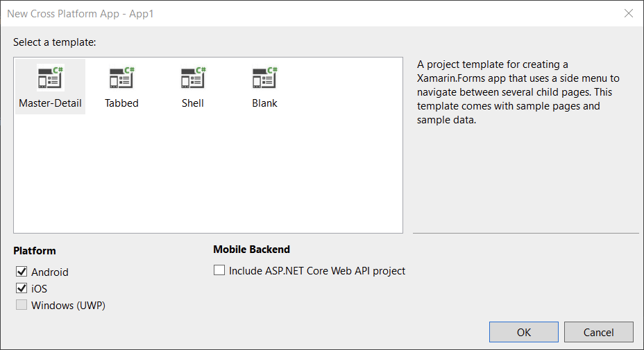Confirm the dialog with OK
The image size is (644, 350).
coord(524,332)
